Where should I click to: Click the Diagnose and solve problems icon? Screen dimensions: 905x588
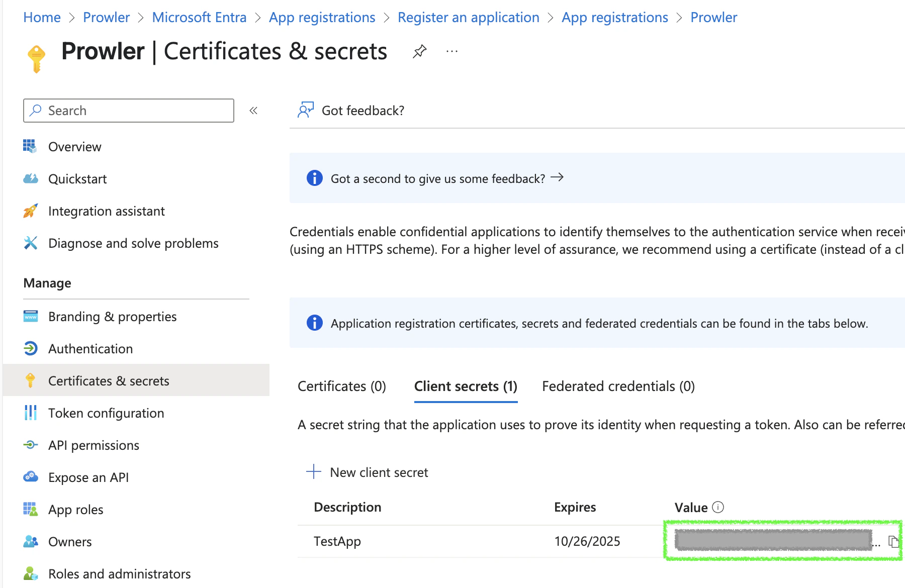(30, 243)
